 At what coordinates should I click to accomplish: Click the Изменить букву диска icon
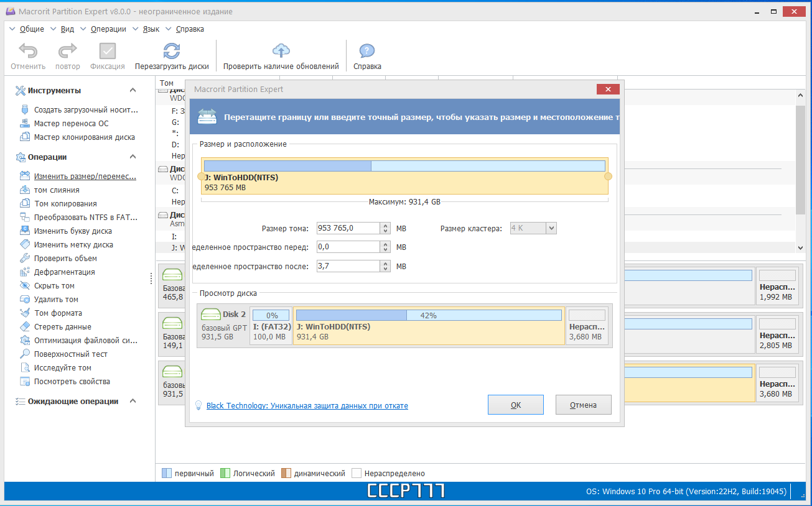pos(25,231)
